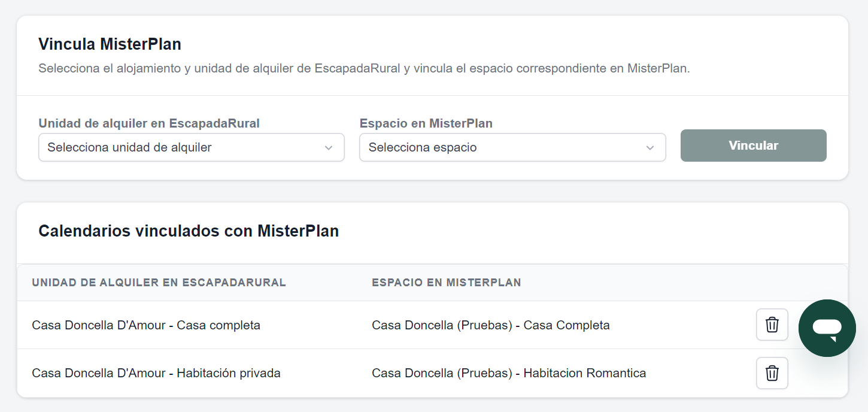The image size is (868, 412).
Task: Click the Calendarios vinculados con MisterPlan heading
Action: pyautogui.click(x=189, y=231)
